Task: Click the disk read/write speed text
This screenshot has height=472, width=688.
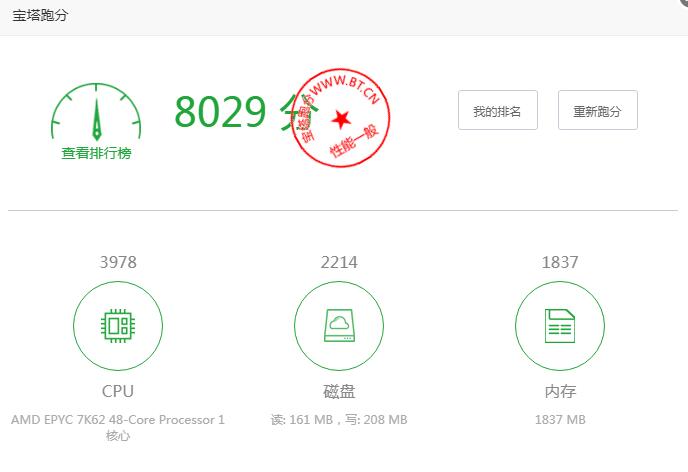Action: (339, 420)
